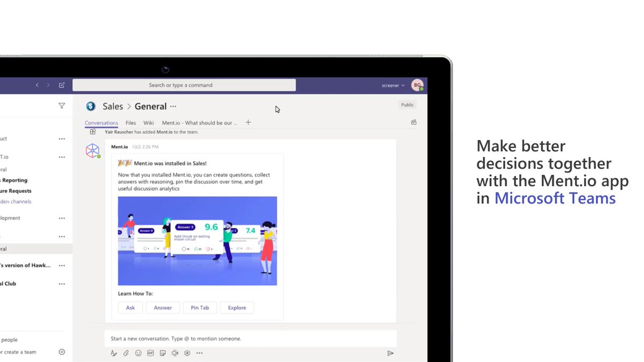Screen dimensions: 644x362
Task: Open the Ment.io illustration image
Action: click(x=197, y=241)
